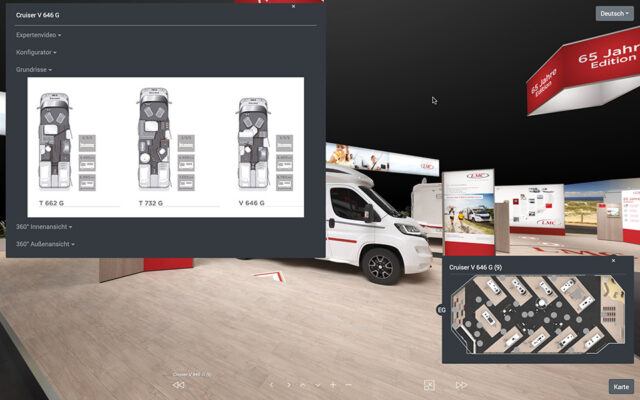Click the white motorhome in scene
The width and height of the screenshot is (640, 400).
click(378, 224)
